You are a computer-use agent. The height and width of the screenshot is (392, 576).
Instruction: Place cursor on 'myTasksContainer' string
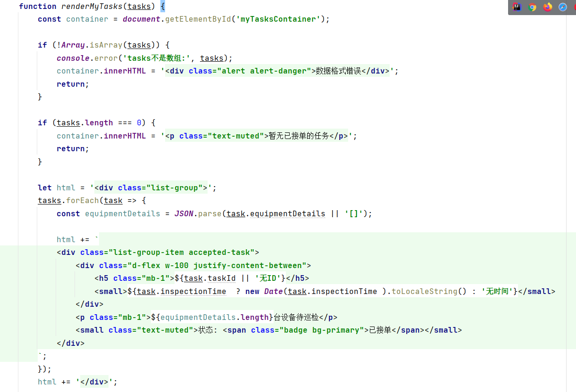coord(278,19)
